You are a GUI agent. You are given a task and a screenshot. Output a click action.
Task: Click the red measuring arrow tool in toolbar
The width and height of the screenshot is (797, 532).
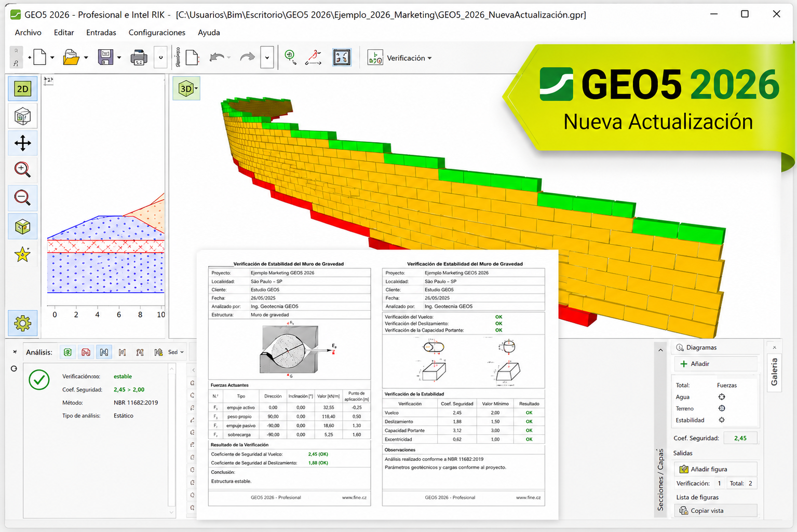(313, 57)
